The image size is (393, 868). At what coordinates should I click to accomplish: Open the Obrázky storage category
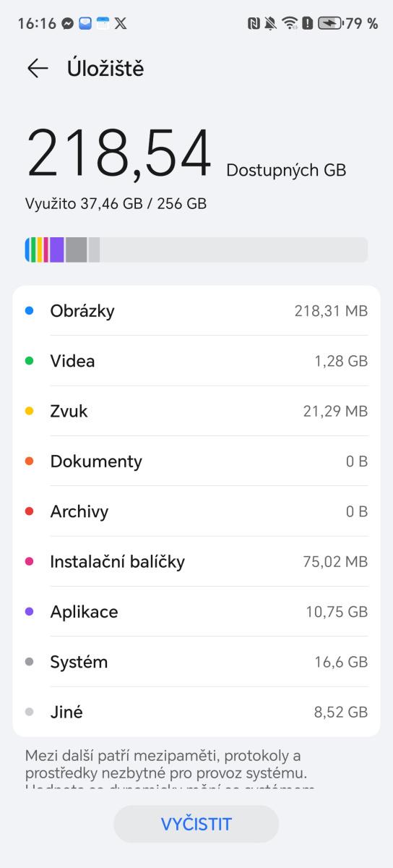click(x=196, y=311)
